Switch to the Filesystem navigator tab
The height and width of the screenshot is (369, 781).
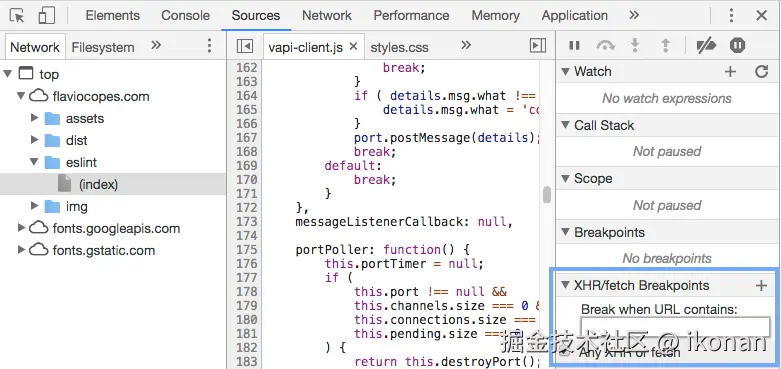(103, 47)
